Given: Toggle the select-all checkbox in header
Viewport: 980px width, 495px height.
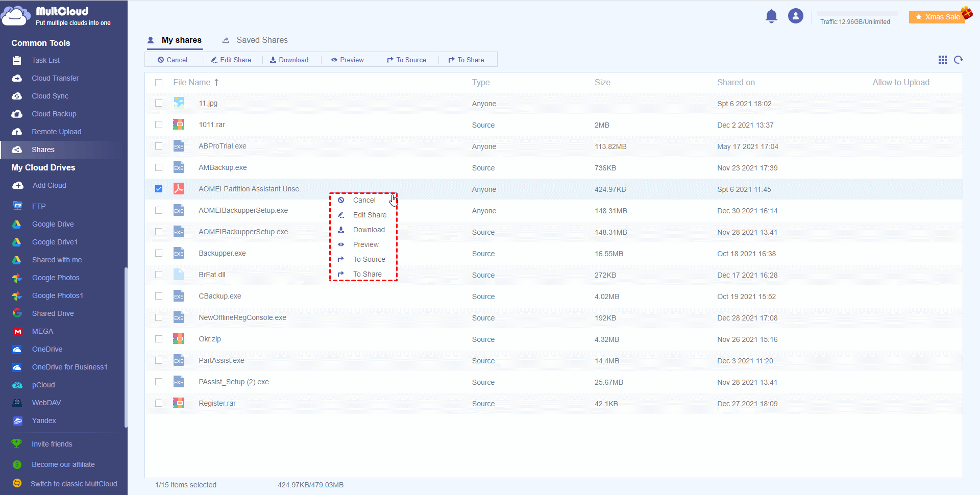Looking at the screenshot, I should point(159,83).
